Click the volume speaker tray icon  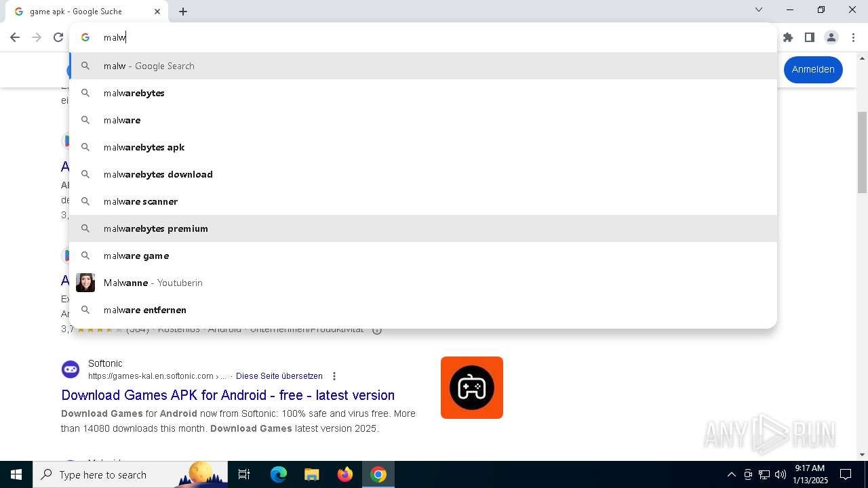(781, 474)
